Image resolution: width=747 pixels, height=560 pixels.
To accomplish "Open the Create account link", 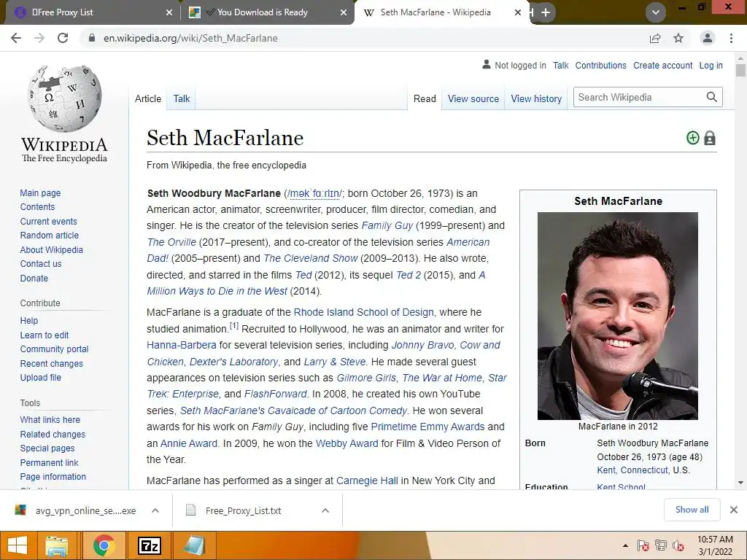I will (662, 65).
